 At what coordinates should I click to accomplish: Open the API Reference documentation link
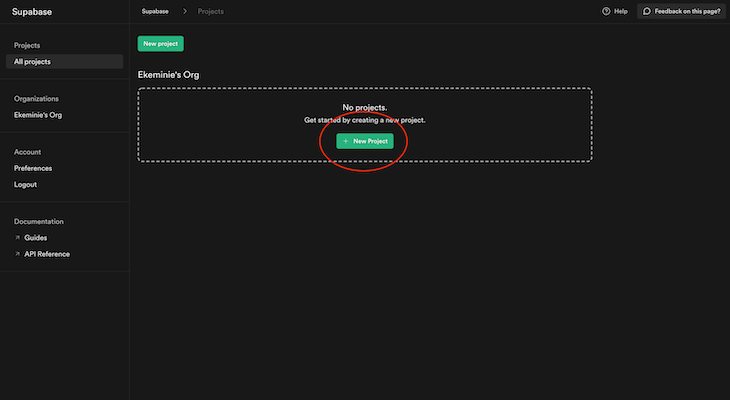click(x=46, y=254)
